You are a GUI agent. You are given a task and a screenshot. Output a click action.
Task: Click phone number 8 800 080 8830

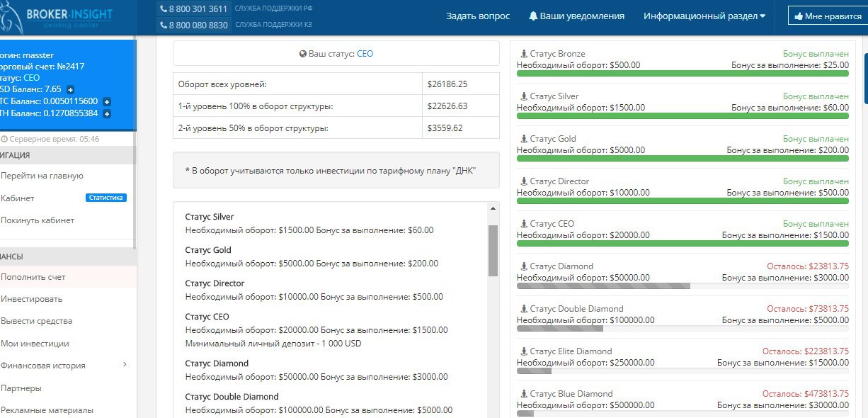tap(198, 26)
